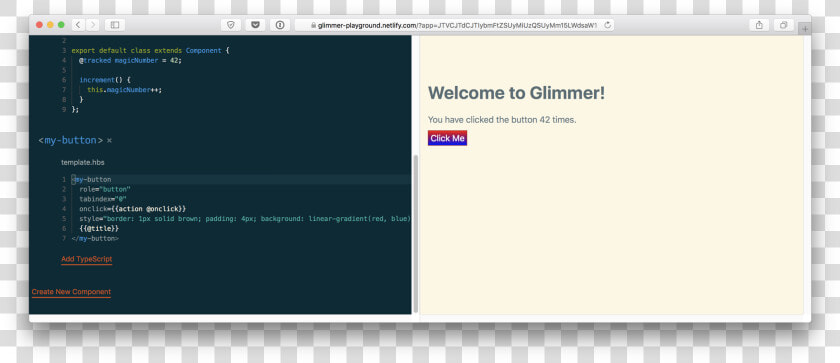840x363 pixels.
Task: Click the onclick={{action @onclick}} line
Action: click(132, 209)
